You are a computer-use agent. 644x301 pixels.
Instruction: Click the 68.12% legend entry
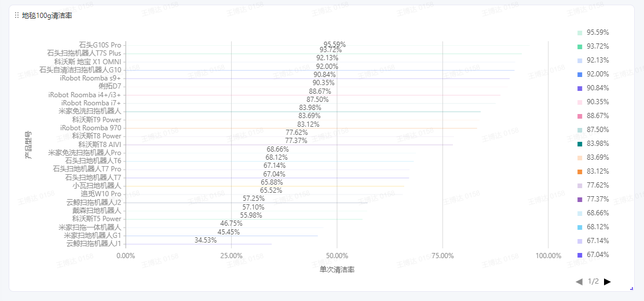(593, 227)
